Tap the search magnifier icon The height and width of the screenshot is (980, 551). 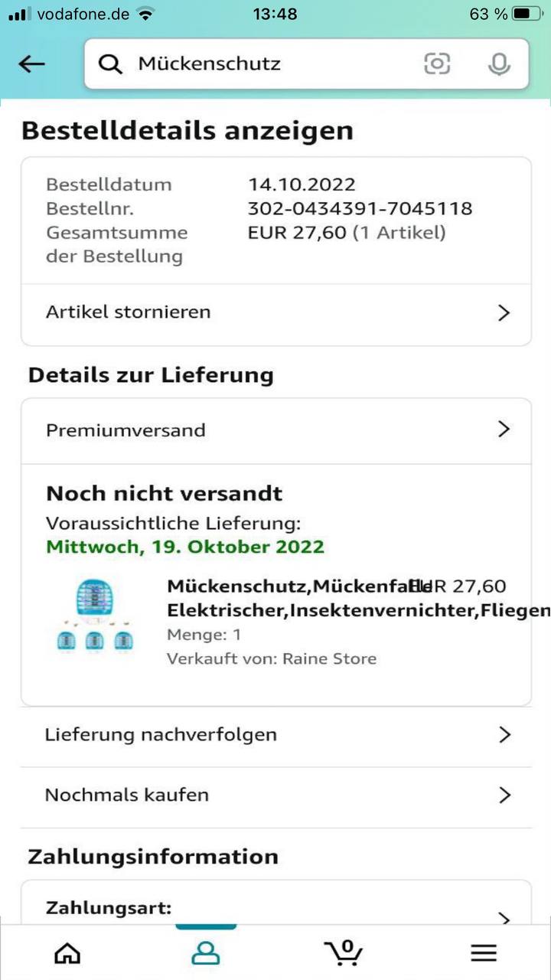click(111, 64)
